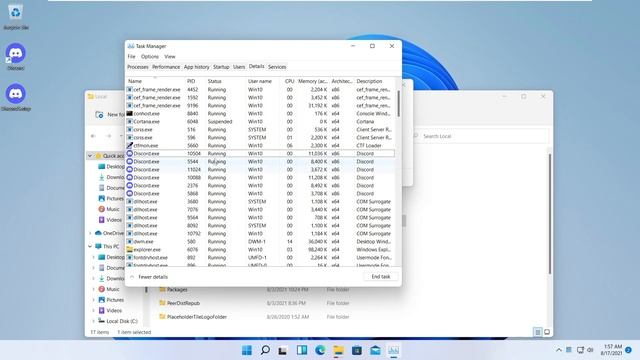The image size is (640, 360).
Task: Click the volume icon in system tray
Action: (x=590, y=350)
